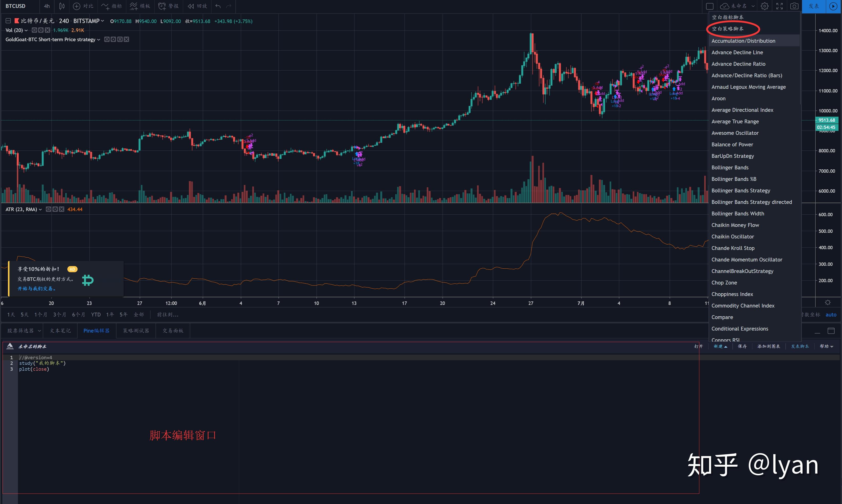Enter fullscreen chart mode

pyautogui.click(x=780, y=6)
